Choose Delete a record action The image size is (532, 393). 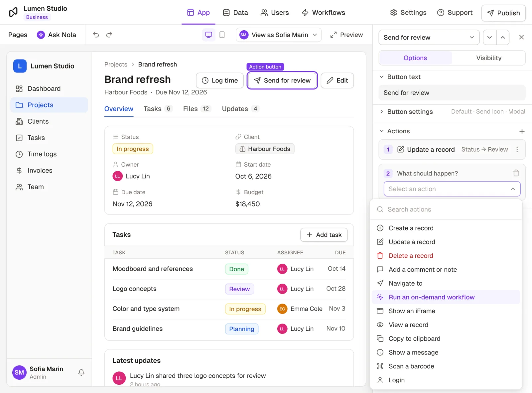tap(446, 256)
